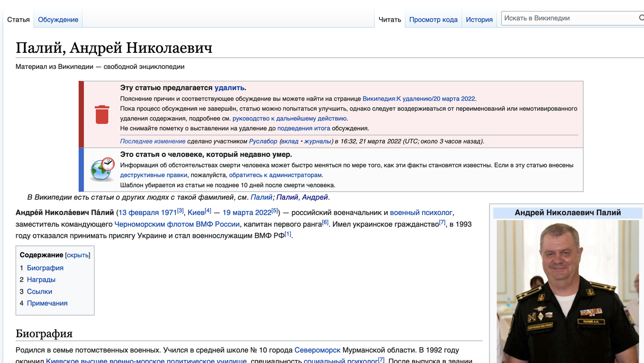
Task: Collapse the contents with скрыть toggle
Action: [x=77, y=255]
